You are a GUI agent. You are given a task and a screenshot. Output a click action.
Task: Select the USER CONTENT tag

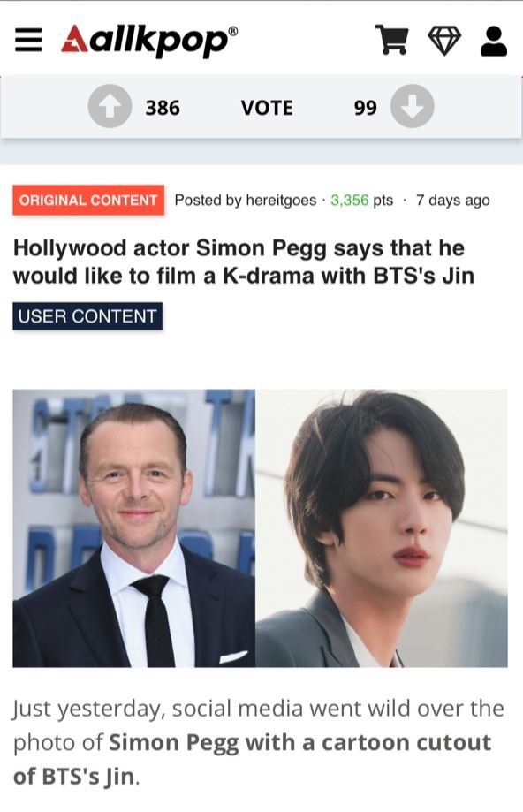(x=87, y=316)
